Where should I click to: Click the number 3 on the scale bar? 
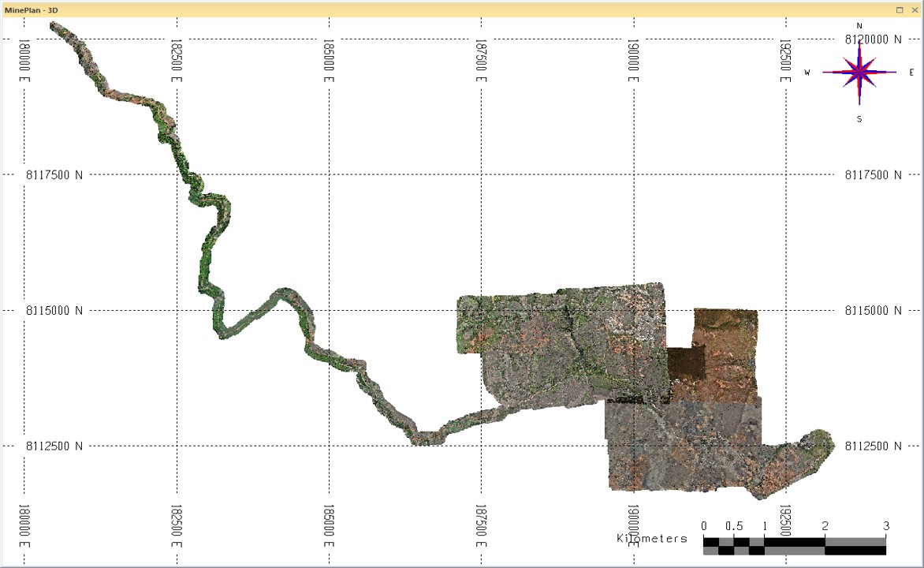886,526
